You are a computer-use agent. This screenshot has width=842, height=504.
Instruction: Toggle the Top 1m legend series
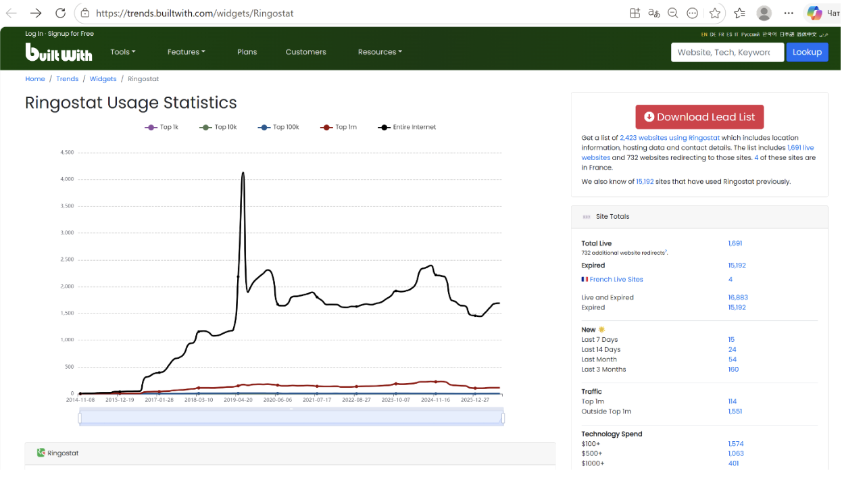pos(339,127)
